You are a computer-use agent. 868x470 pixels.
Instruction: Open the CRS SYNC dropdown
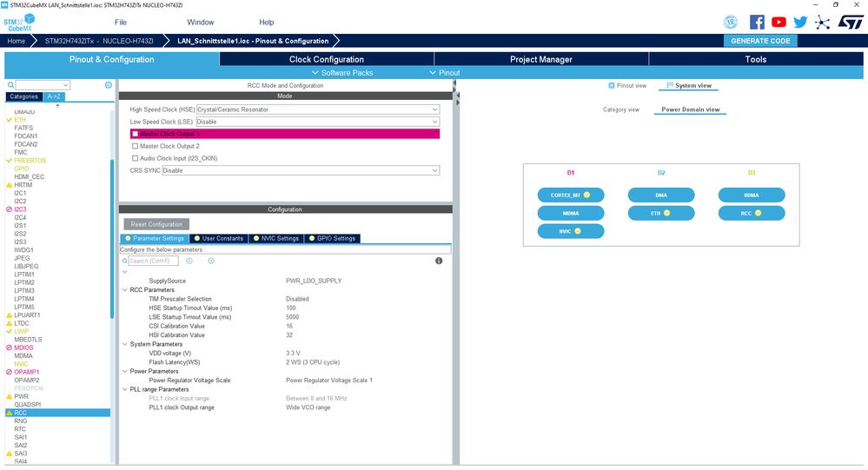(x=301, y=170)
